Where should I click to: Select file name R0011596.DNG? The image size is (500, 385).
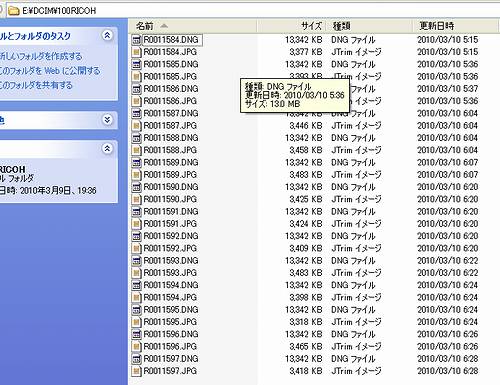coord(171,334)
